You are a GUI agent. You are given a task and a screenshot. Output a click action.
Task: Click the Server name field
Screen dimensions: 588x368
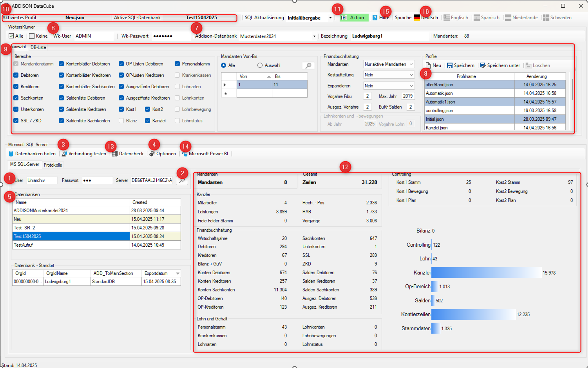click(x=152, y=180)
